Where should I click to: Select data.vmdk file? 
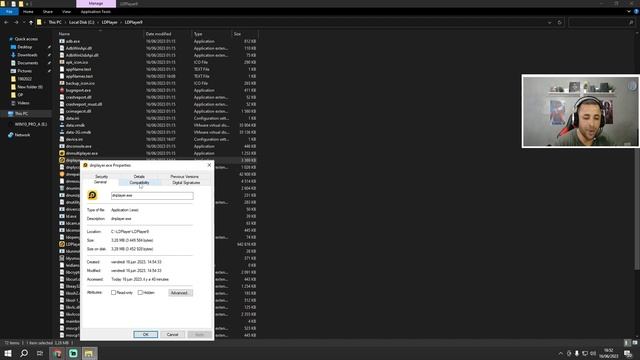coord(75,125)
